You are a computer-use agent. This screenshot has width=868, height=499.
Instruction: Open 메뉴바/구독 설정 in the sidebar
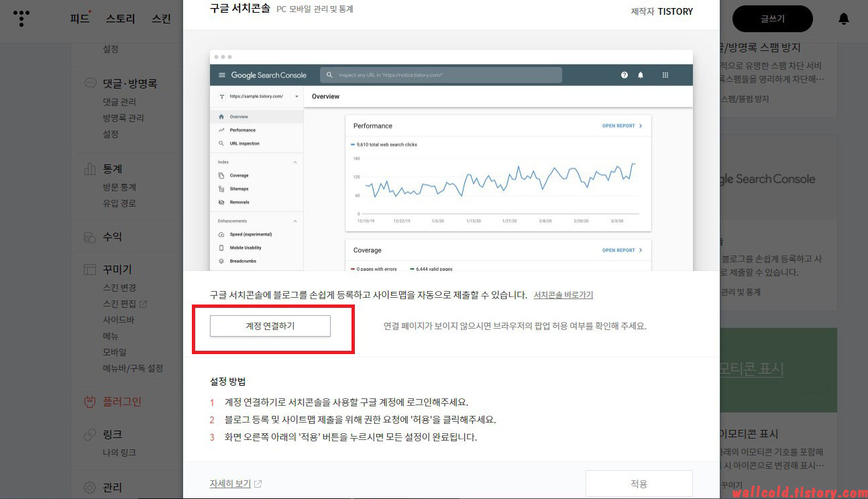pyautogui.click(x=133, y=368)
